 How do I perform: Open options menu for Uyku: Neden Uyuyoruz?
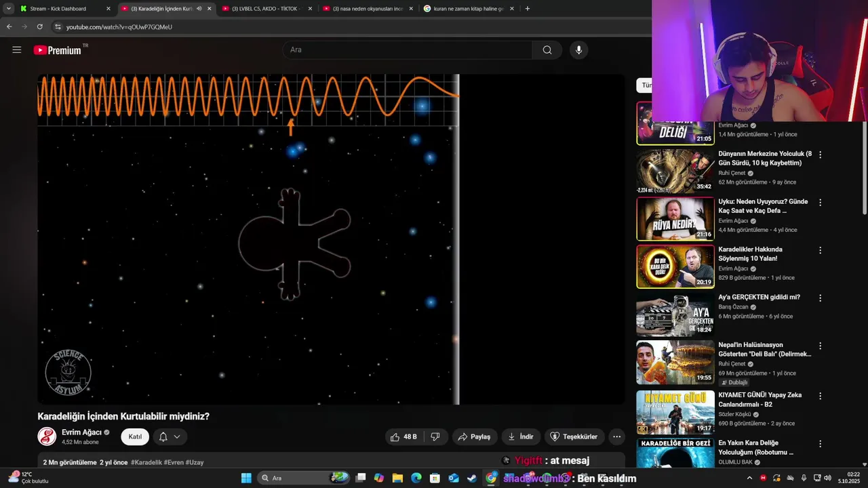coord(820,202)
